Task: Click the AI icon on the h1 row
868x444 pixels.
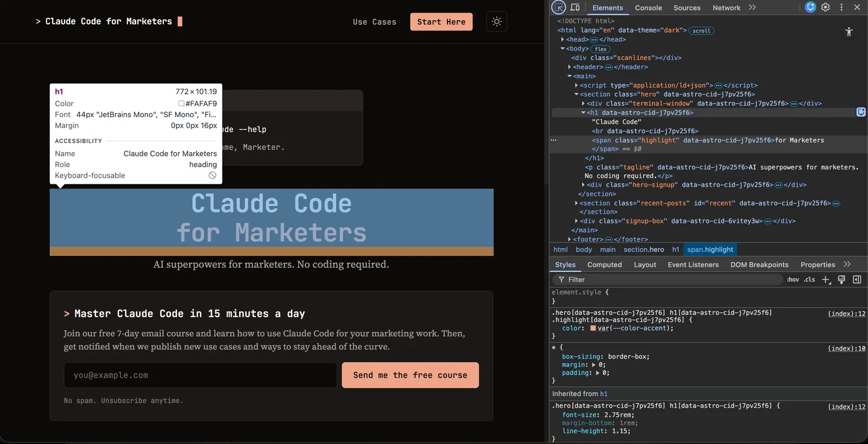Action: pyautogui.click(x=861, y=112)
